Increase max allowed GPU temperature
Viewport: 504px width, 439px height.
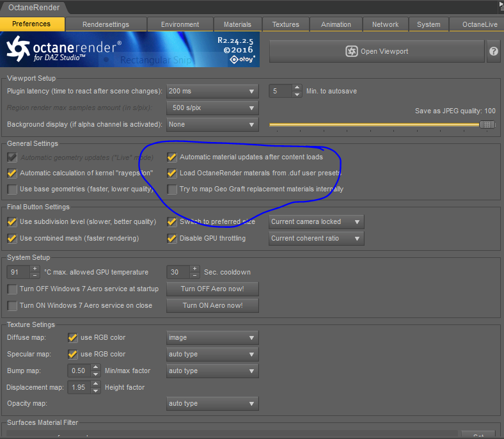point(35,269)
